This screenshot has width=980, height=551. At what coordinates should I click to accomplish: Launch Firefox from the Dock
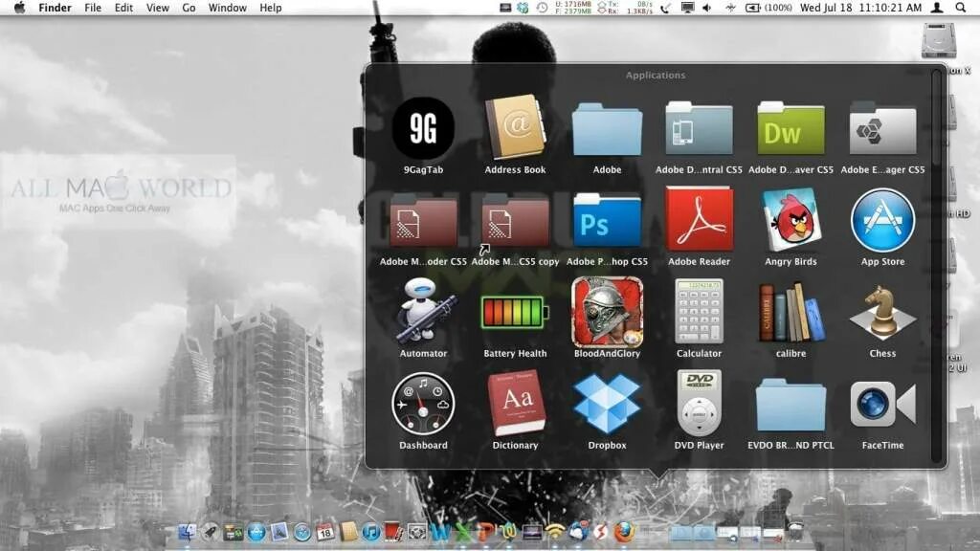pyautogui.click(x=624, y=532)
